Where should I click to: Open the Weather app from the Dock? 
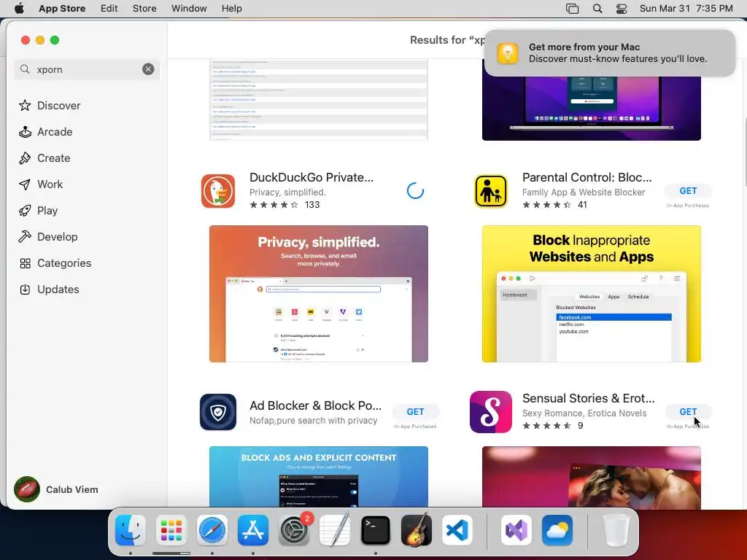[x=557, y=530]
